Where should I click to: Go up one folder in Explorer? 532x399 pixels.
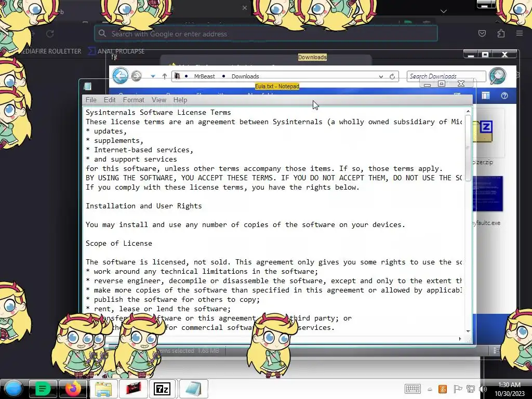coord(165,76)
